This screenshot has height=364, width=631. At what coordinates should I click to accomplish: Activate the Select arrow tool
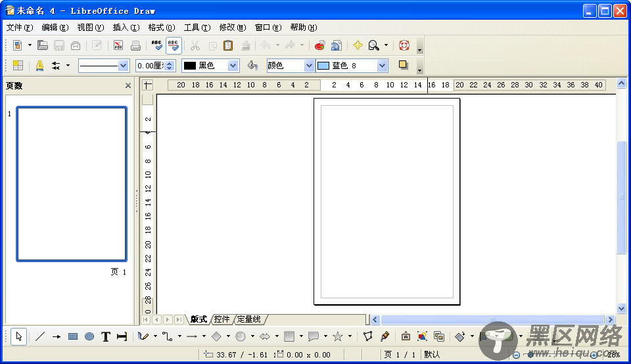19,336
